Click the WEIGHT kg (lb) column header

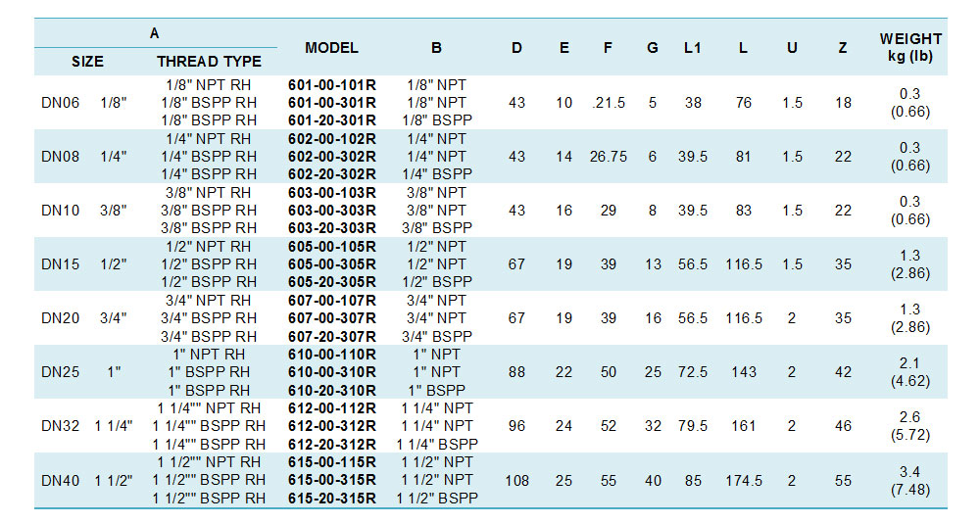[x=910, y=47]
